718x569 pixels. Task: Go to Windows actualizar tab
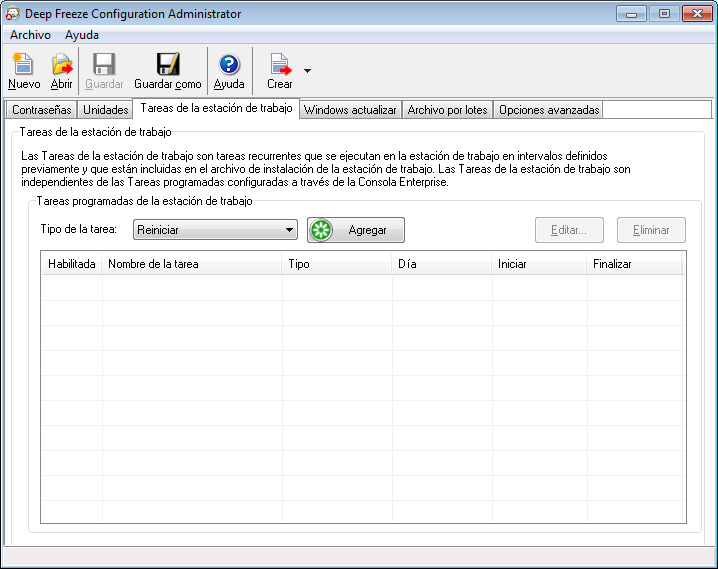(x=350, y=110)
